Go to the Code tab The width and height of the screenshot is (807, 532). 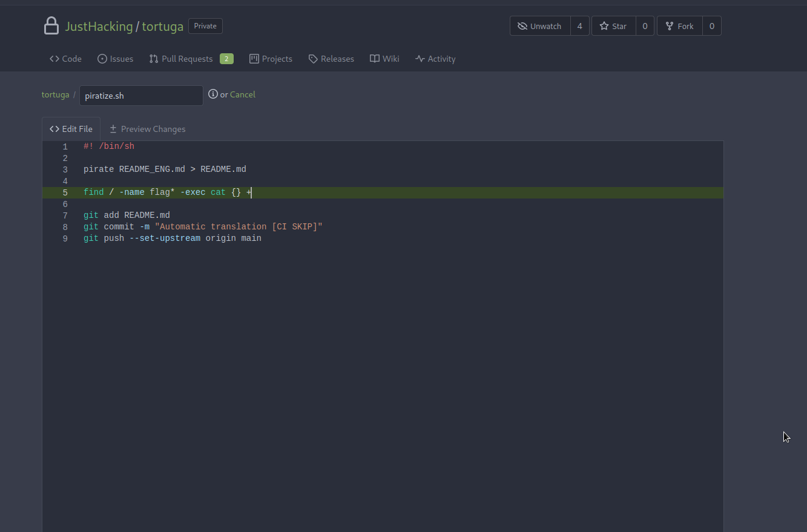pyautogui.click(x=65, y=59)
